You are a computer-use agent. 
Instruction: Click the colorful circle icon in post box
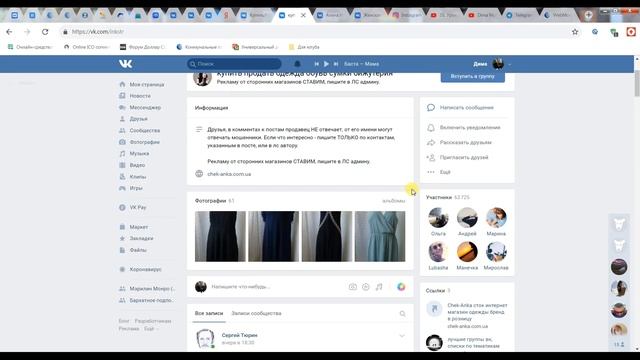tap(401, 287)
